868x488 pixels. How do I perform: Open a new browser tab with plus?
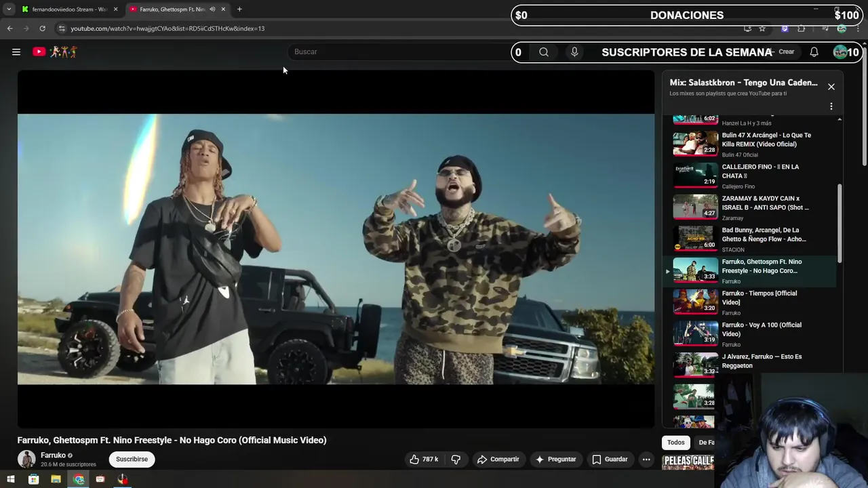click(239, 9)
